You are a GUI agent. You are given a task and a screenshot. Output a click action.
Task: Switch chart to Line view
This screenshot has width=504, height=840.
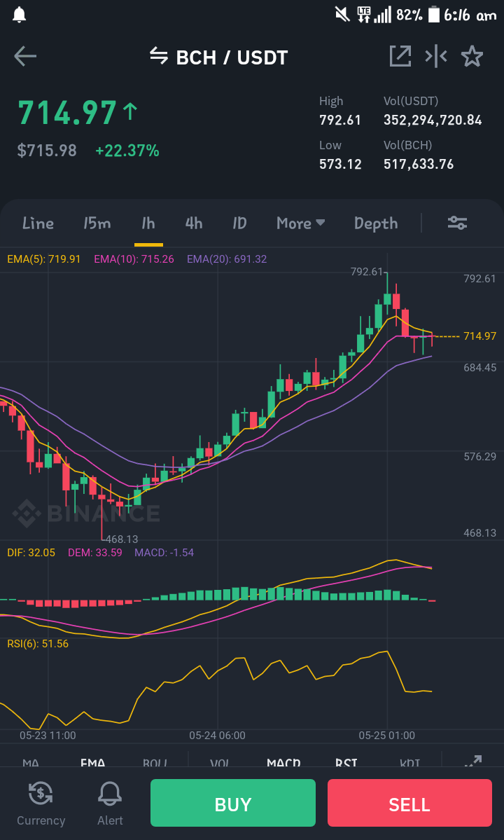38,223
